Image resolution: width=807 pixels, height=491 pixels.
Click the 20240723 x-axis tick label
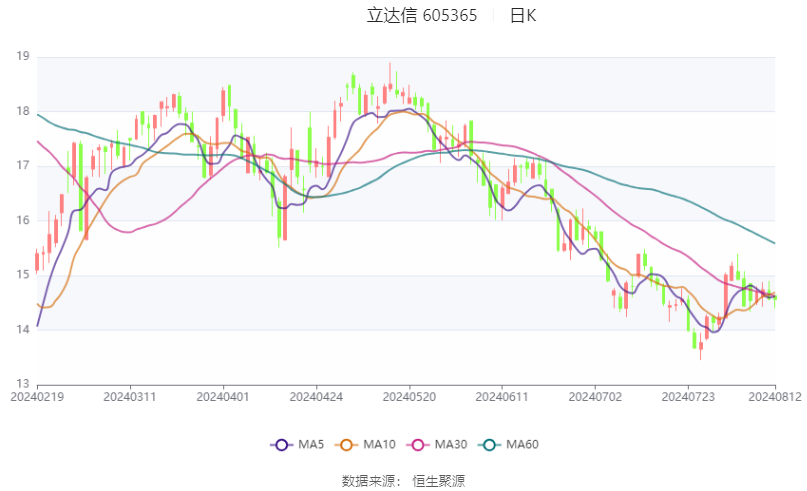pyautogui.click(x=688, y=397)
